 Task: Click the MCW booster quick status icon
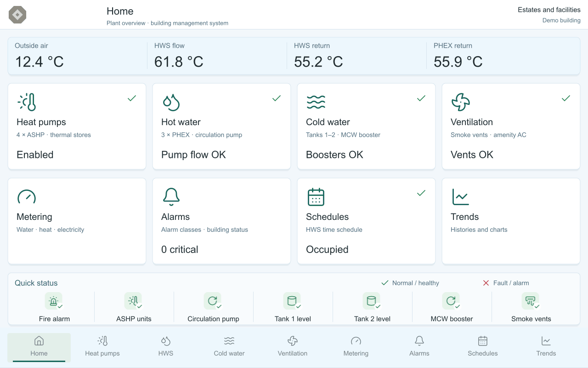451,301
